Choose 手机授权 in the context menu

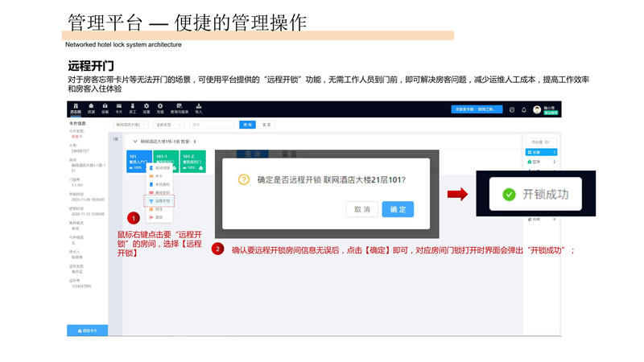(159, 184)
